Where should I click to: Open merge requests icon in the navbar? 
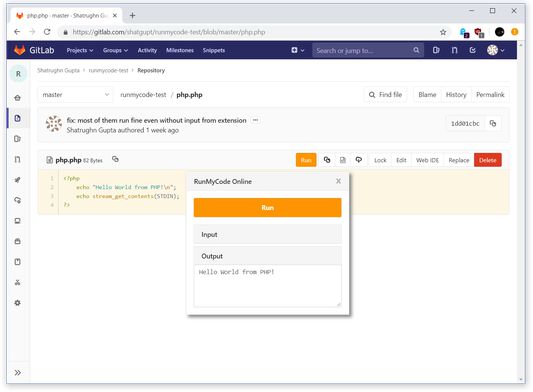[454, 50]
